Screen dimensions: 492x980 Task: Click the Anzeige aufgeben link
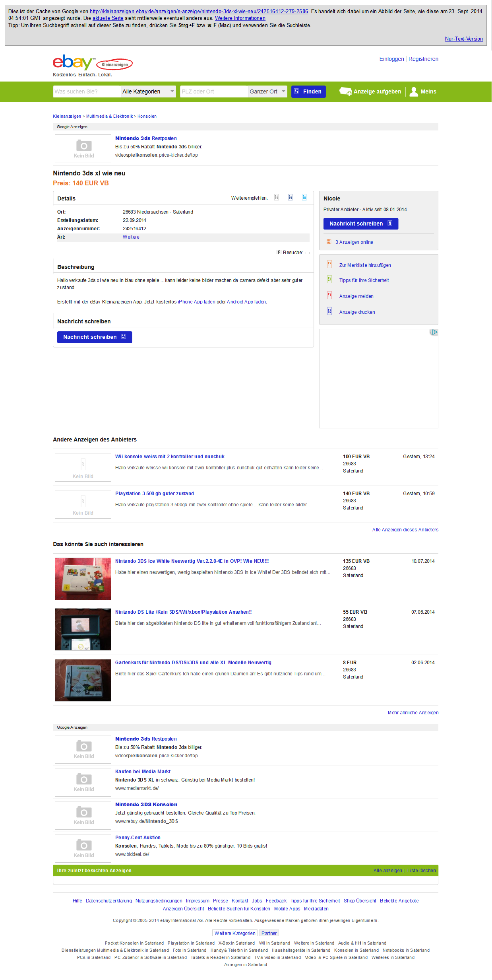pyautogui.click(x=377, y=91)
